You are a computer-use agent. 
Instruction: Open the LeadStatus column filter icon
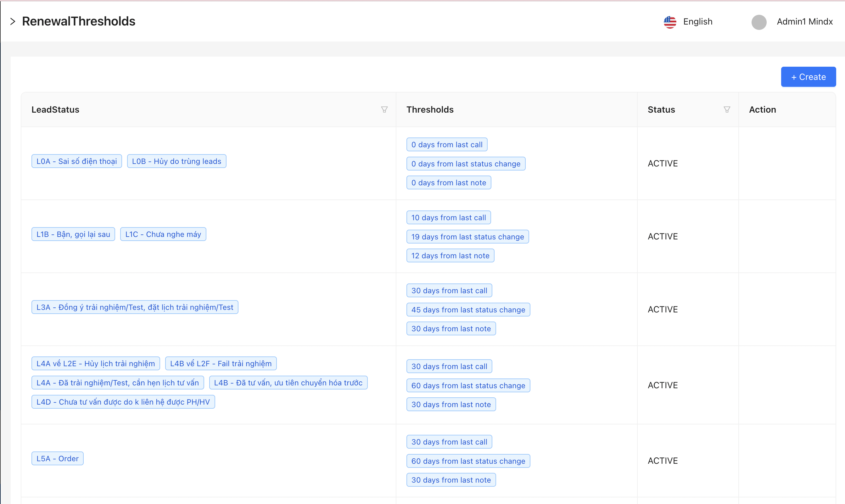(384, 109)
